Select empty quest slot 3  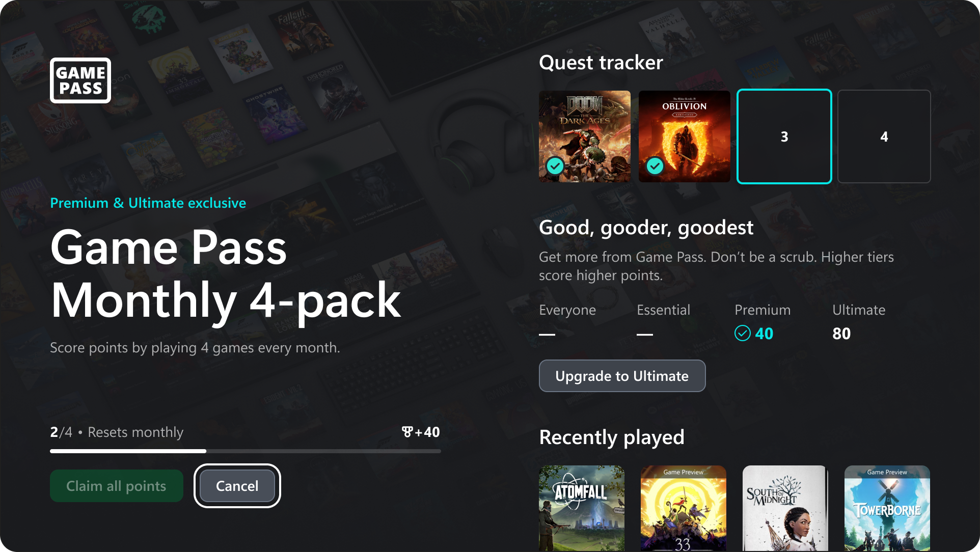(784, 136)
